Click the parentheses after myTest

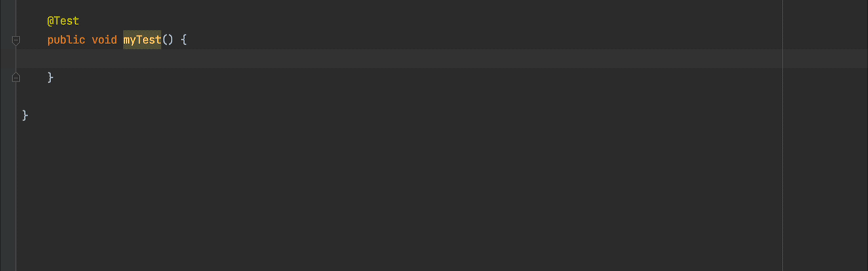click(x=167, y=41)
